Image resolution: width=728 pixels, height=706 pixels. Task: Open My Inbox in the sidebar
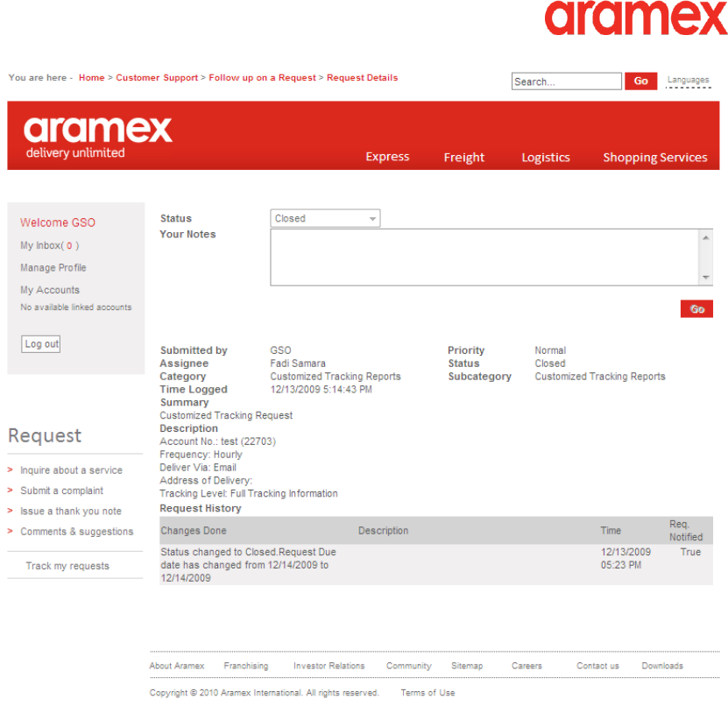(x=50, y=245)
